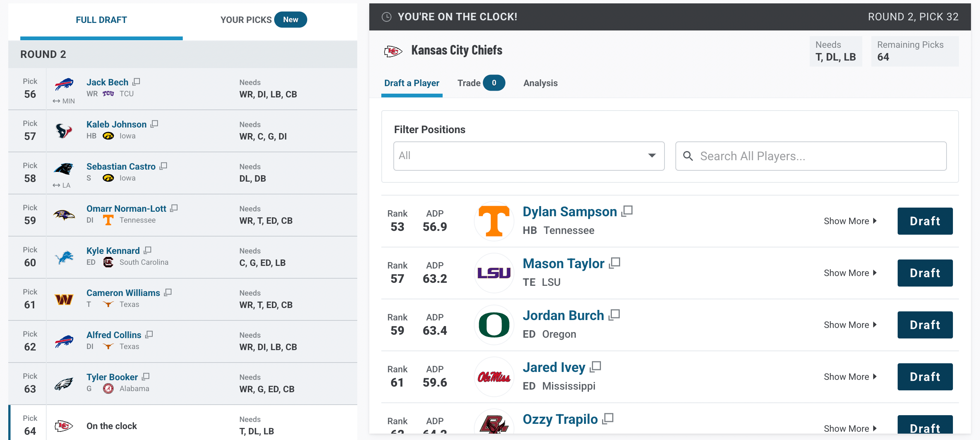The height and width of the screenshot is (440, 980).
Task: Click Panthers logo on pick 58
Action: click(64, 168)
